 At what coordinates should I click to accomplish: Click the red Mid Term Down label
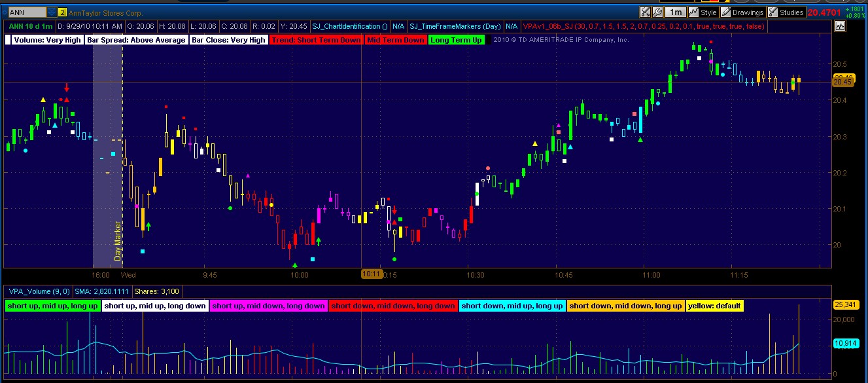[395, 40]
